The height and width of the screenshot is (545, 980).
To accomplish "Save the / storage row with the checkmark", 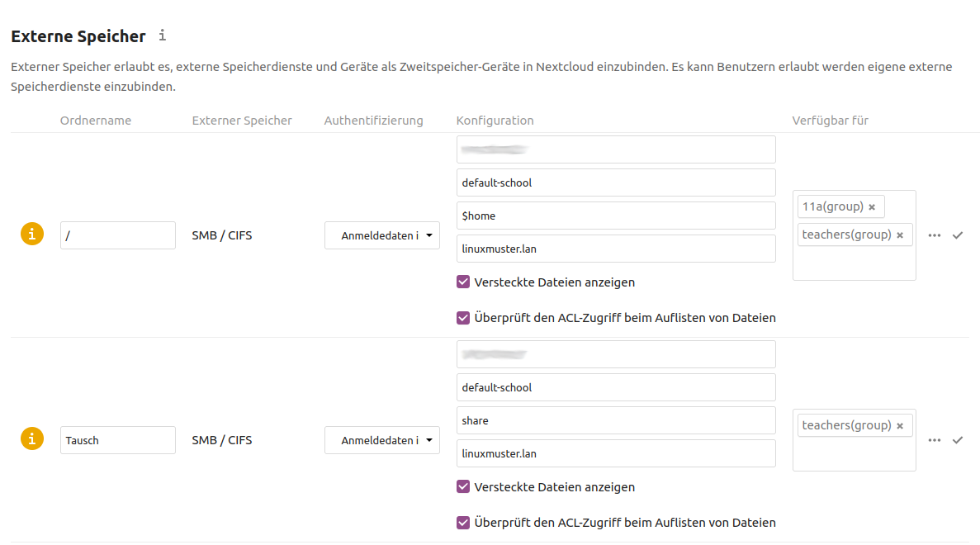I will tap(958, 235).
